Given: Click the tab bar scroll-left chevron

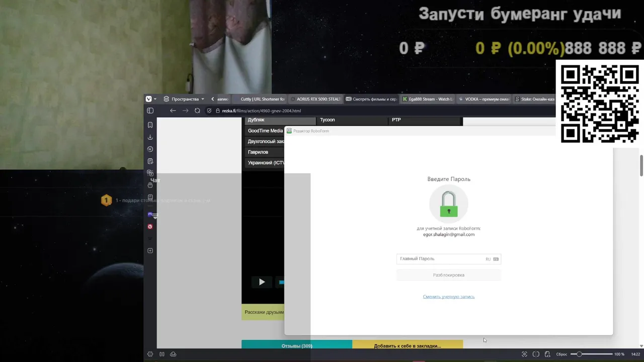Looking at the screenshot, I should (x=212, y=99).
